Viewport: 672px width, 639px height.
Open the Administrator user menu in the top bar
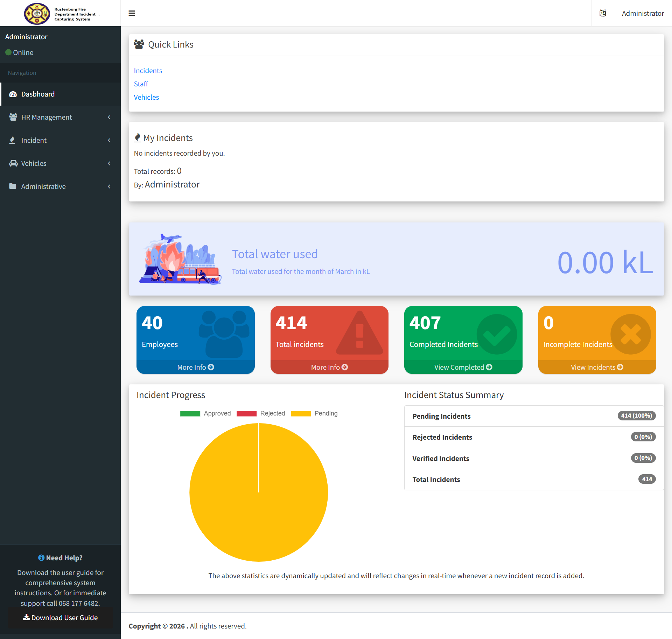point(643,13)
